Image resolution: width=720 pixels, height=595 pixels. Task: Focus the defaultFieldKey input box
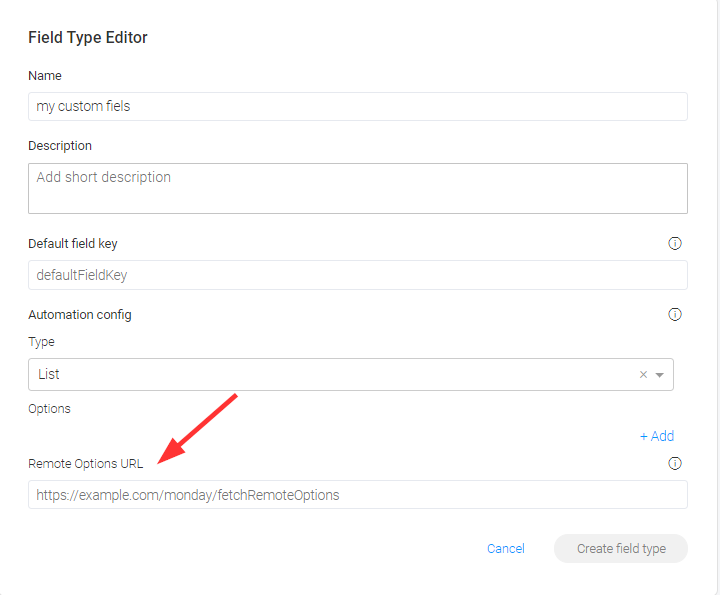tap(358, 275)
